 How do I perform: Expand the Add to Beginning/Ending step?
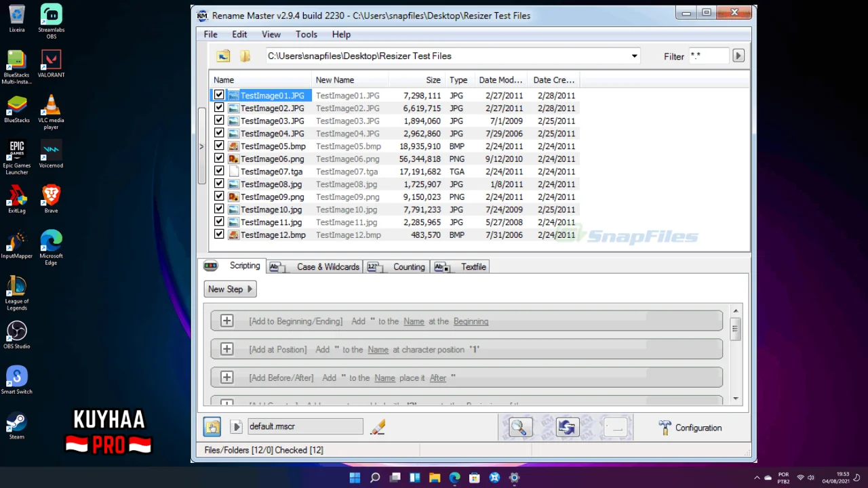tap(227, 321)
